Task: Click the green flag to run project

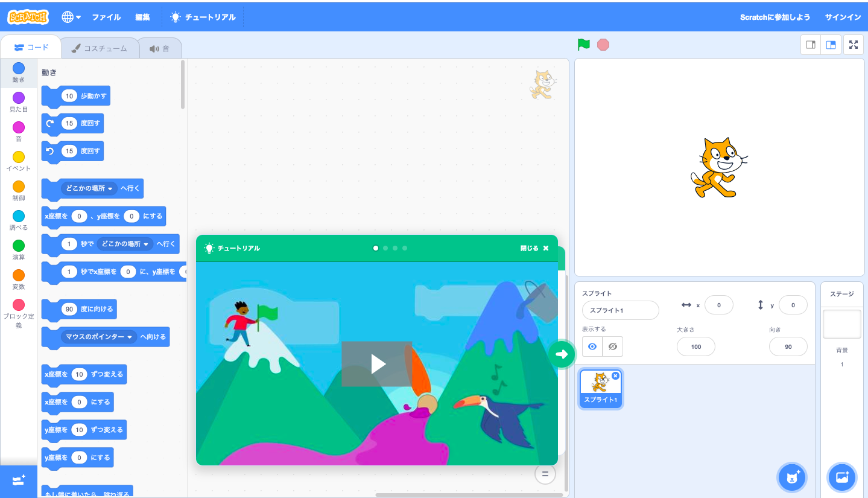Action: point(583,45)
